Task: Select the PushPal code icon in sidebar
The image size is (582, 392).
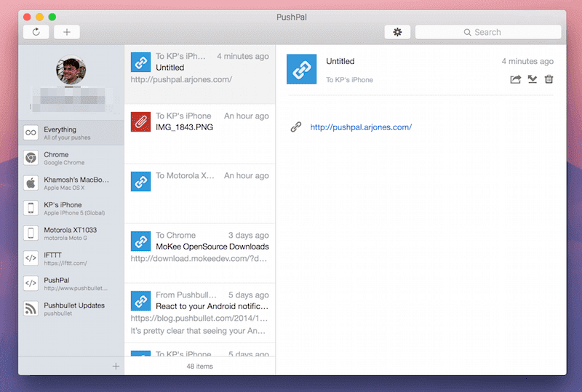Action: 31,284
